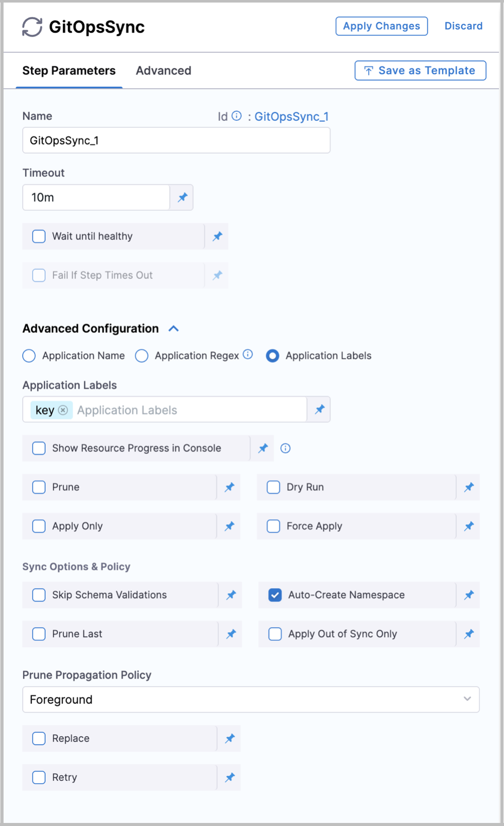Click the pin icon beside Timeout field
The height and width of the screenshot is (826, 504).
pyautogui.click(x=183, y=197)
